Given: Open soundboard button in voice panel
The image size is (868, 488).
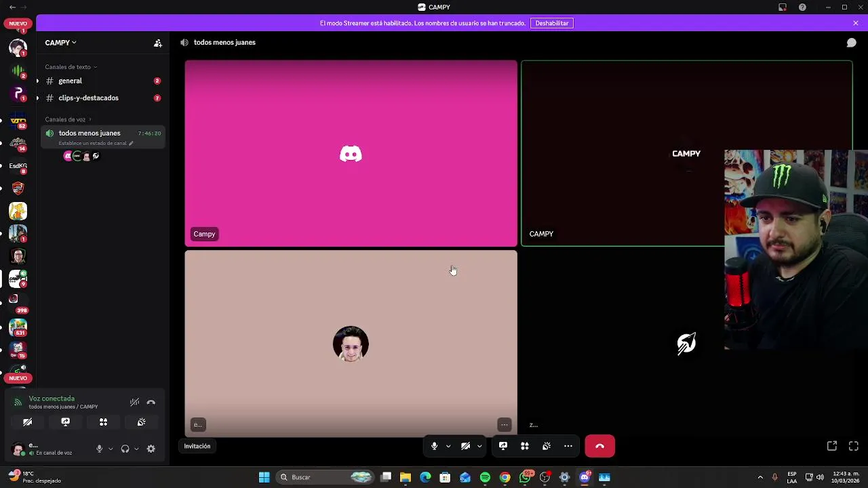Looking at the screenshot, I should (x=141, y=422).
